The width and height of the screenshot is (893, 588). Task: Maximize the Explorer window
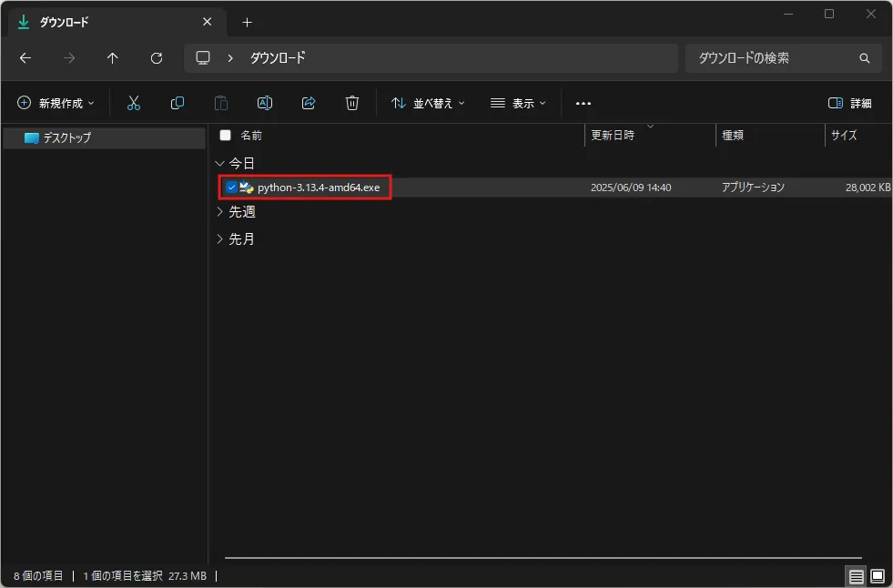(x=829, y=14)
